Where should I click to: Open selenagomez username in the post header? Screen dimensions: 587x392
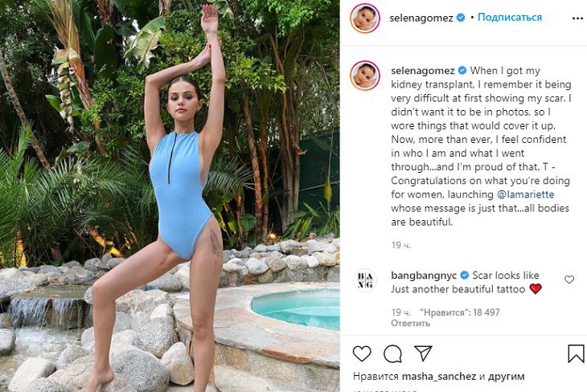tap(421, 17)
